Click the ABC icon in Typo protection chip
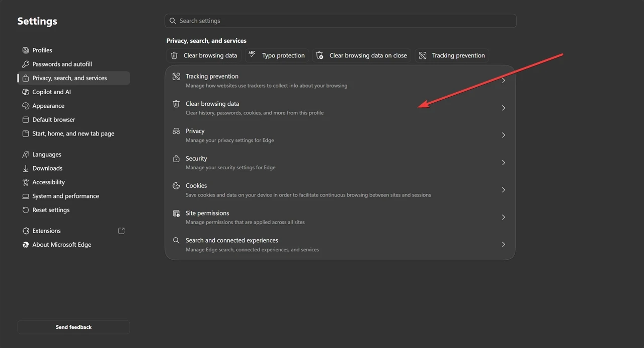 coord(252,54)
